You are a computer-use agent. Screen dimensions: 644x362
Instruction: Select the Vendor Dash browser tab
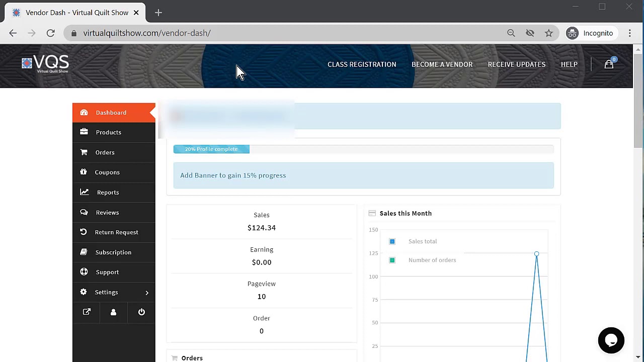(x=75, y=13)
